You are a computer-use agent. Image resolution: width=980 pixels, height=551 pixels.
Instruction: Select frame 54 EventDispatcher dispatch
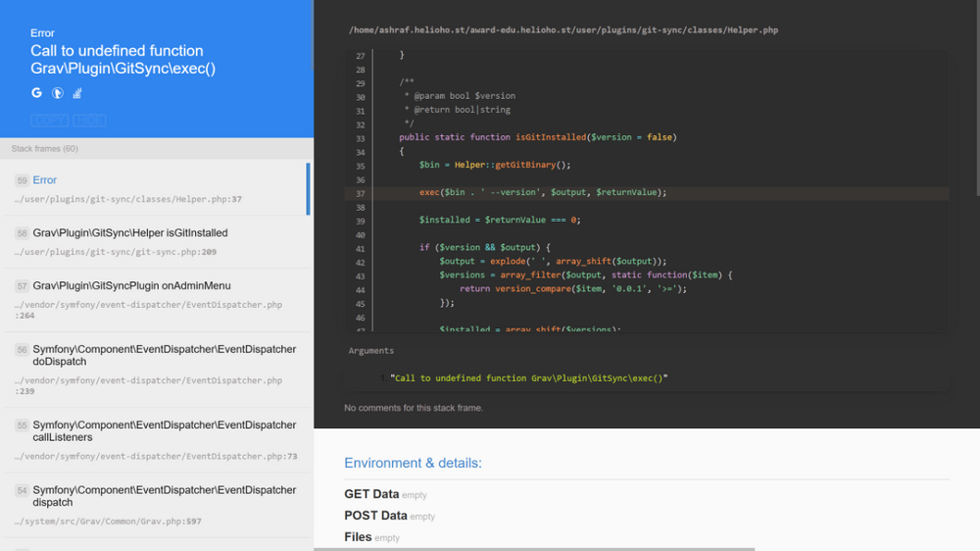point(156,505)
